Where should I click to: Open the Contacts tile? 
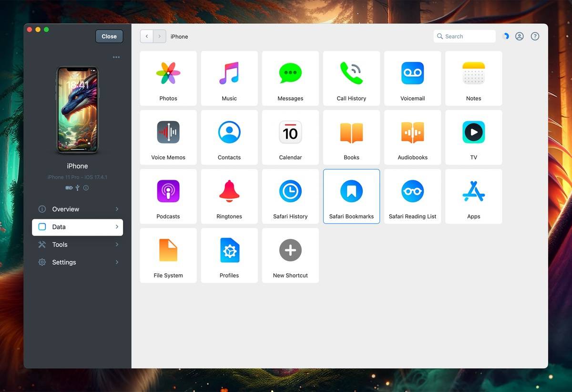pos(229,137)
